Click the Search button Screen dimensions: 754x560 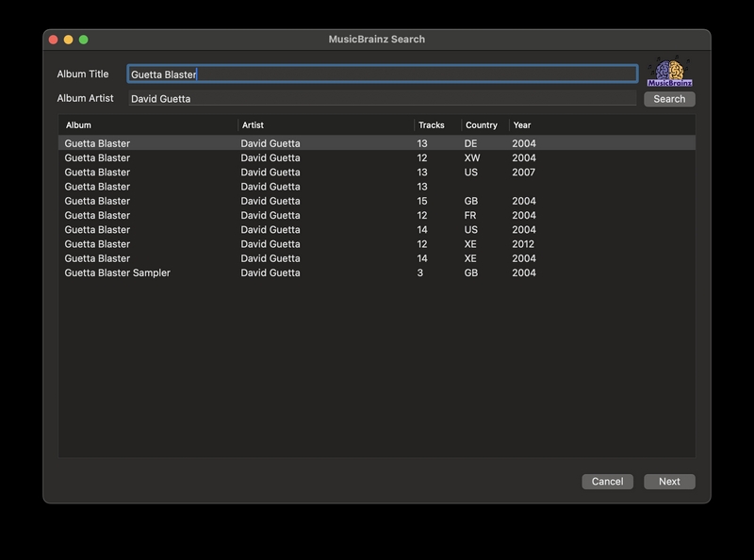pos(669,99)
